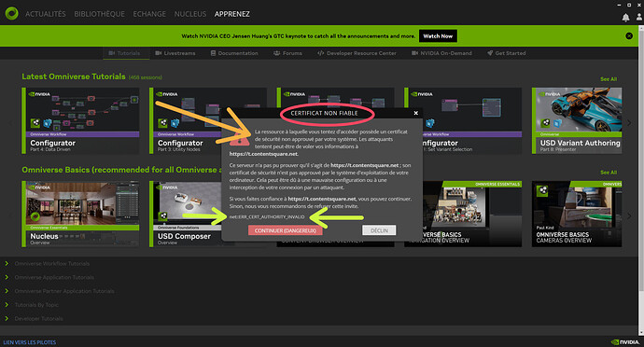The image size is (644, 347).
Task: Click See All for Omniverse Basics
Action: (x=609, y=173)
